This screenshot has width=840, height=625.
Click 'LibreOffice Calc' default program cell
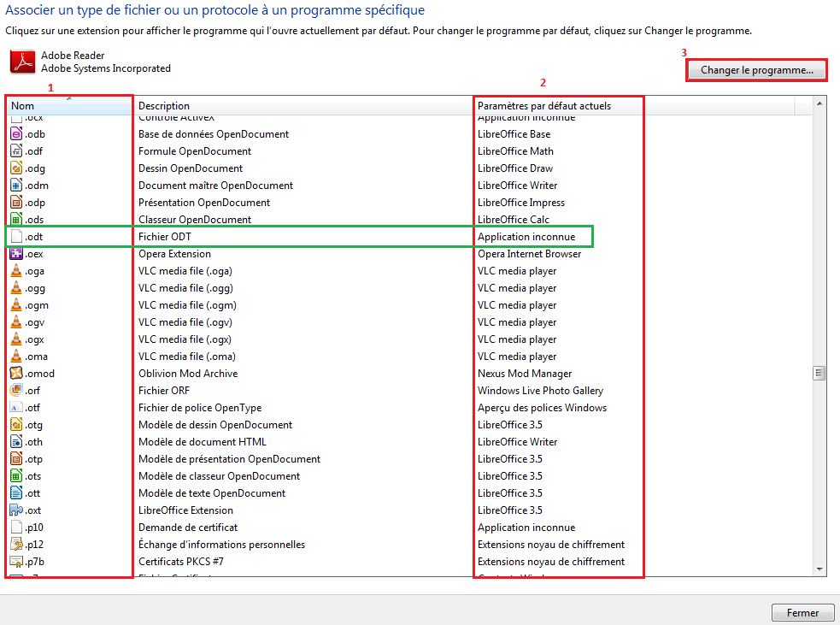[x=514, y=219]
